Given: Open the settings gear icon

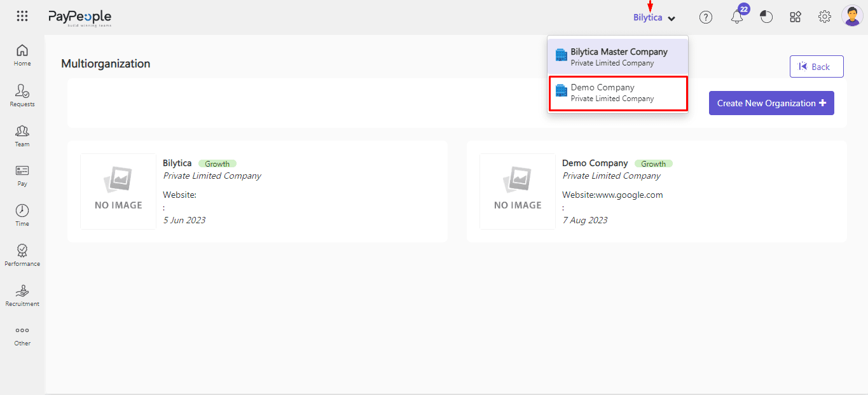Looking at the screenshot, I should click(x=825, y=17).
